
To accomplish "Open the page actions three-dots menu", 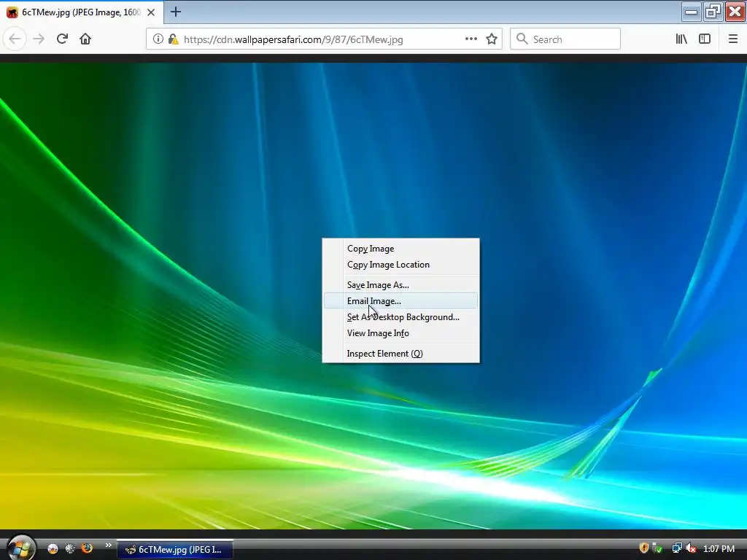I will [x=471, y=39].
